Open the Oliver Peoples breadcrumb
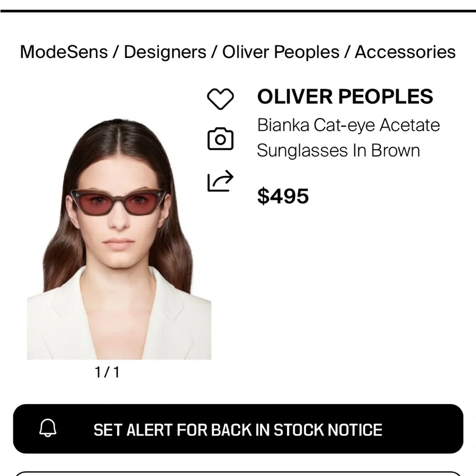Image resolution: width=476 pixels, height=476 pixels. coord(281,52)
